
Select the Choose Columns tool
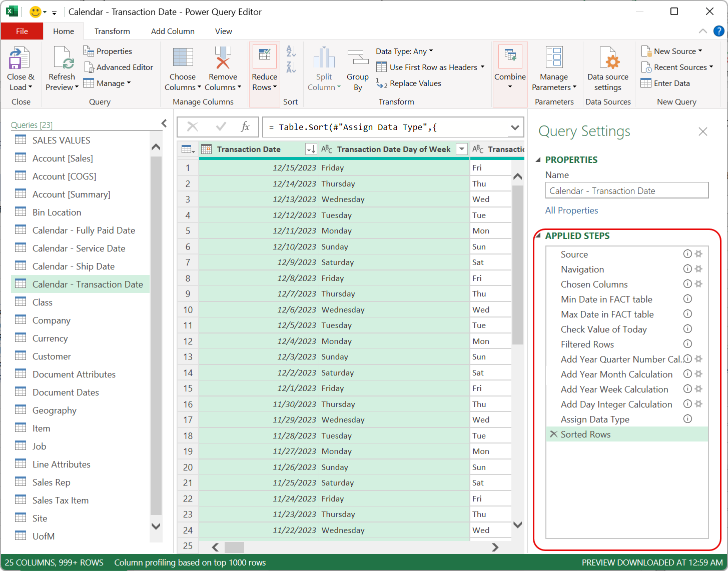(182, 67)
